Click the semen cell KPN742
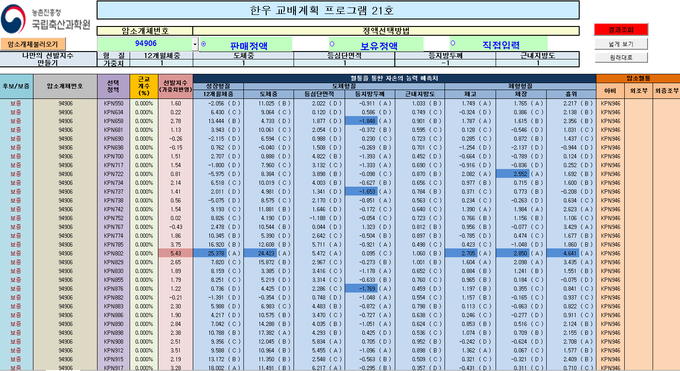The width and height of the screenshot is (680, 371). point(114,210)
